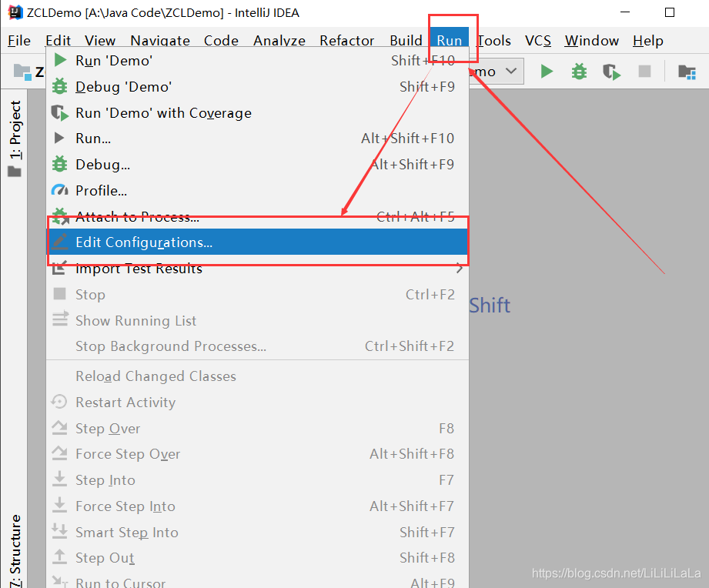Open the VCS menu
The image size is (709, 588).
(x=537, y=41)
